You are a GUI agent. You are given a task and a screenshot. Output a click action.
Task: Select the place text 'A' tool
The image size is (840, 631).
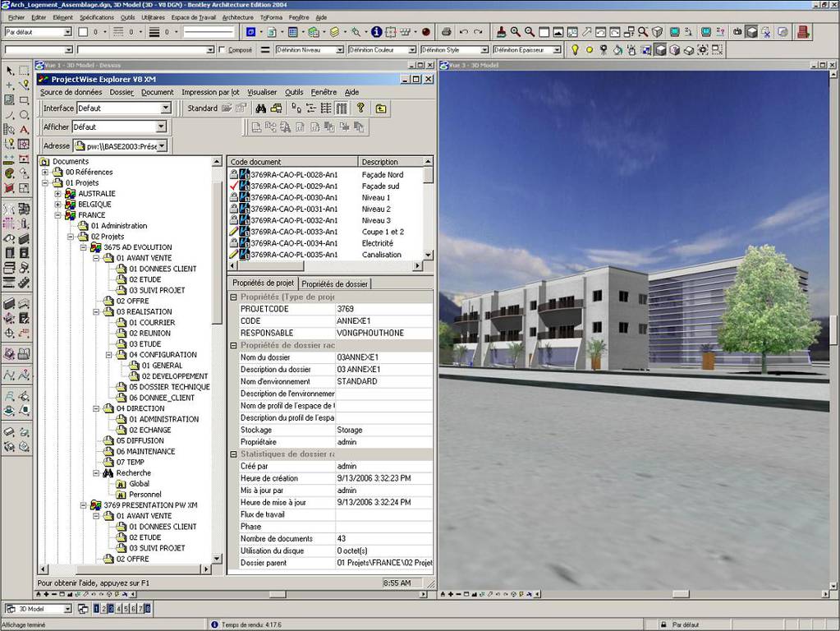coord(24,129)
